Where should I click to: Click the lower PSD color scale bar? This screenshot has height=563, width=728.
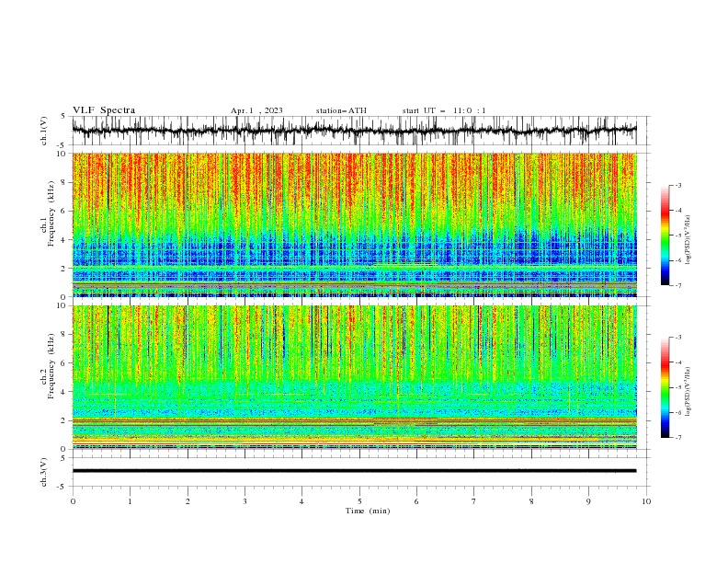click(x=665, y=387)
